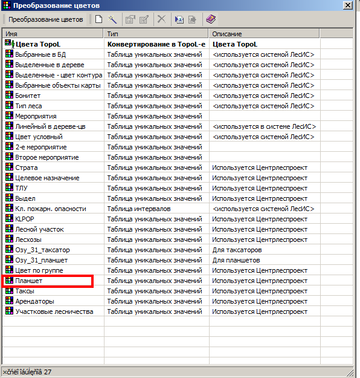Click the Описание column header
Image resolution: width=360 pixels, height=378 pixels.
(x=265, y=33)
